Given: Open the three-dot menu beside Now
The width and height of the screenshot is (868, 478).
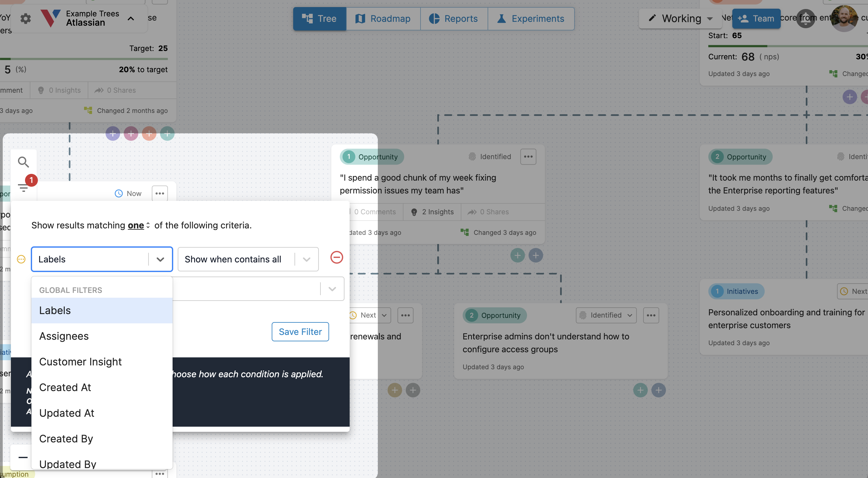Looking at the screenshot, I should pos(160,193).
